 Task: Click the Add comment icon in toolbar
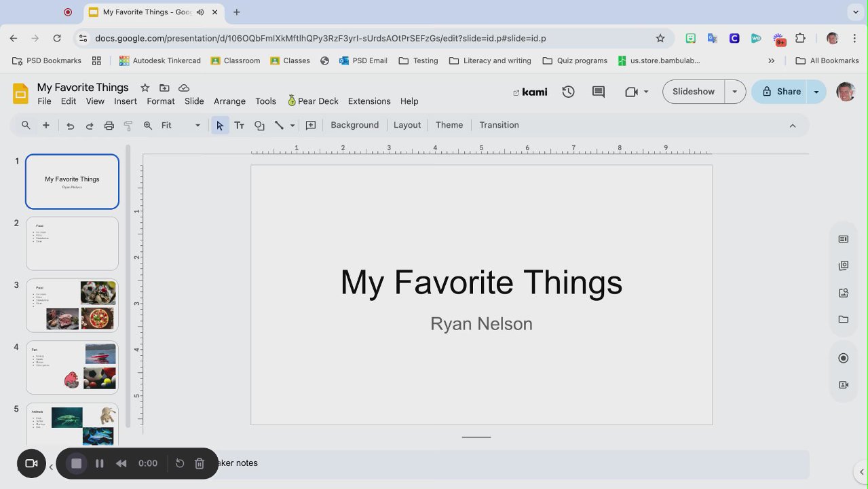311,125
